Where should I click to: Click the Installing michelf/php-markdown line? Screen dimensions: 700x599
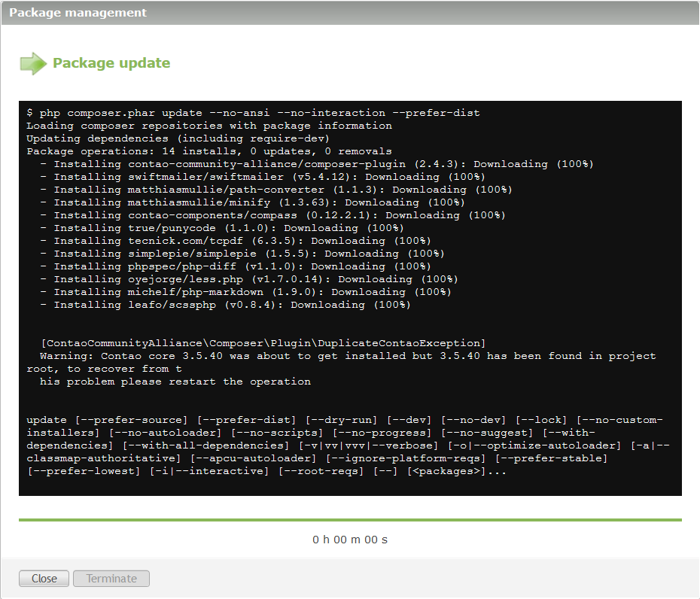[x=246, y=292]
